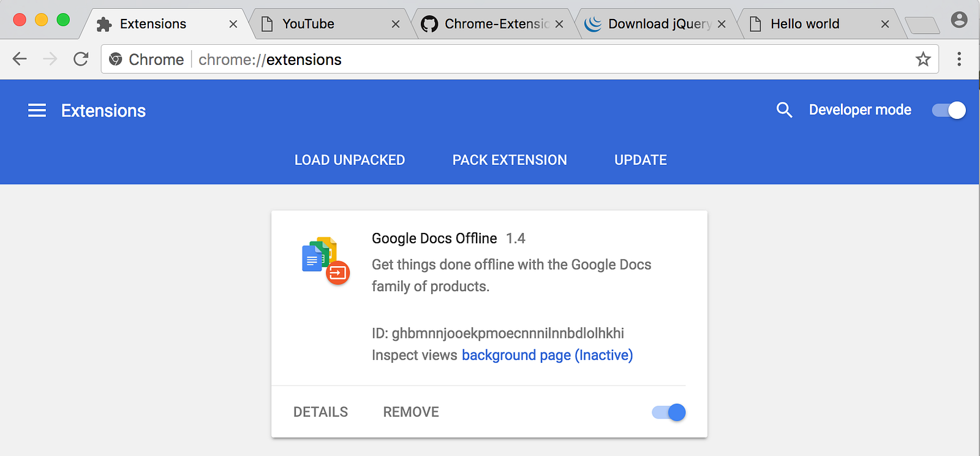Go forward with the forward arrow
The width and height of the screenshot is (980, 456).
click(x=50, y=59)
